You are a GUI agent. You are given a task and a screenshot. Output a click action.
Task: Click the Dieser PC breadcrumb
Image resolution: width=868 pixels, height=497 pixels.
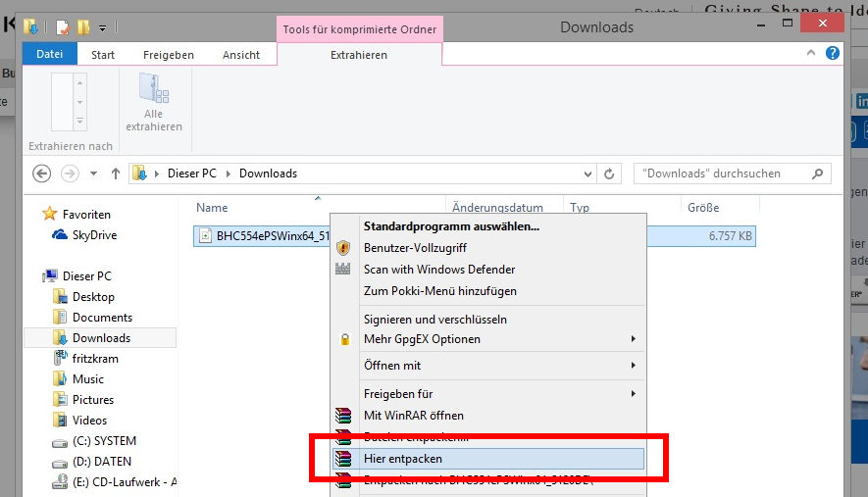coord(191,174)
